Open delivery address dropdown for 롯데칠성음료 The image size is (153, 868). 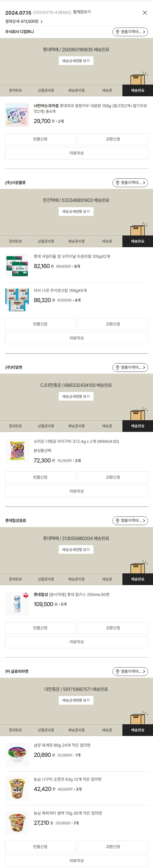pyautogui.click(x=130, y=520)
